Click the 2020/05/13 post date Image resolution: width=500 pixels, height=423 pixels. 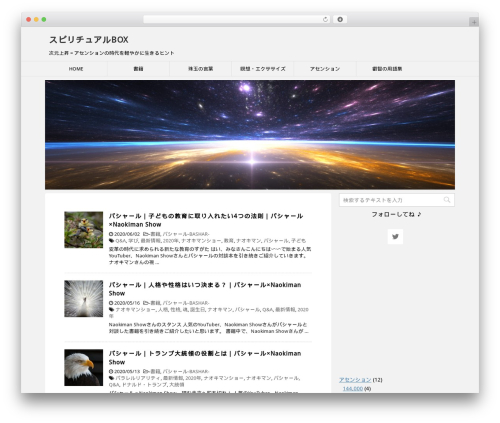pos(127,371)
